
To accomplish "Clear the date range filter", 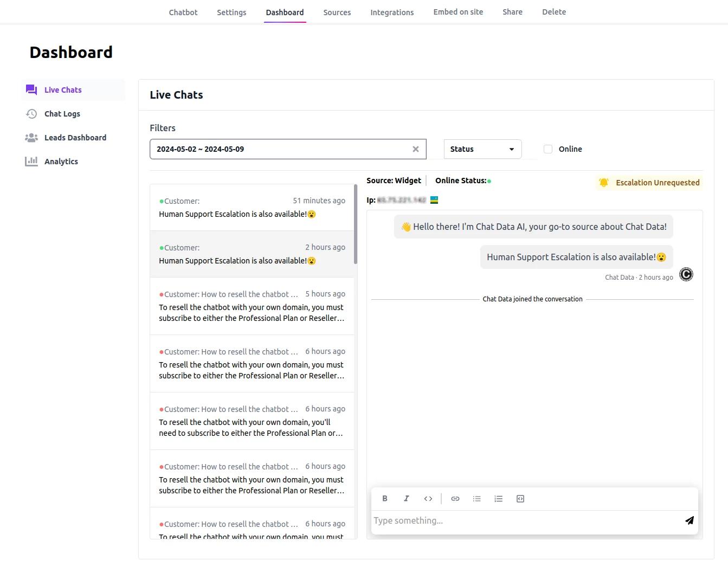I will 416,149.
